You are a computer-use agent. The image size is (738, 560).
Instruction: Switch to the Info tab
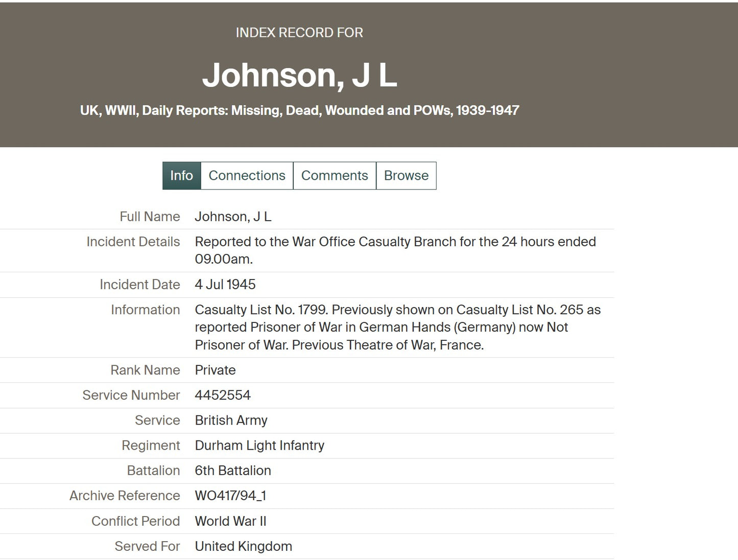click(x=181, y=175)
